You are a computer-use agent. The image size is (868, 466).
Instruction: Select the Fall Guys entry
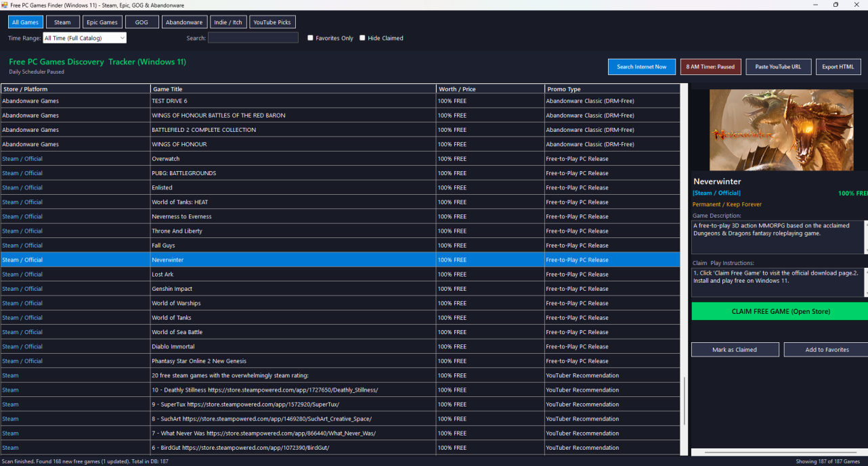[340, 246]
